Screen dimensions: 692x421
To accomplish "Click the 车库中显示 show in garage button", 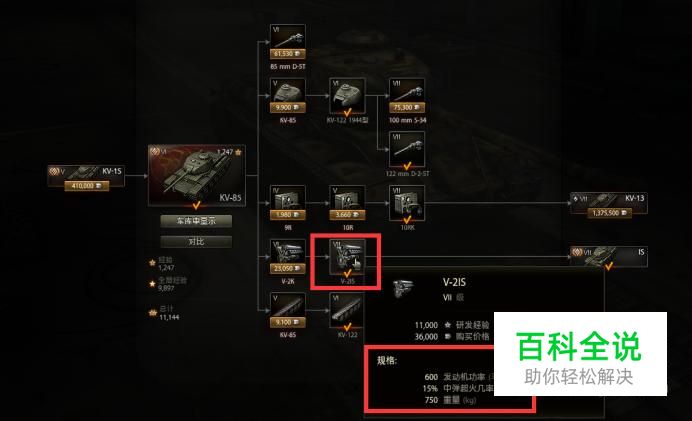I will (196, 221).
